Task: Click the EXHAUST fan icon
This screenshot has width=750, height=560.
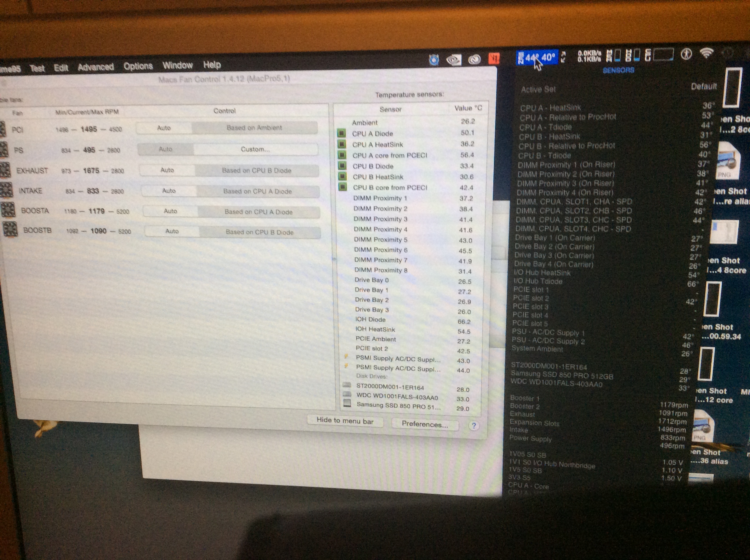Action: click(x=5, y=170)
